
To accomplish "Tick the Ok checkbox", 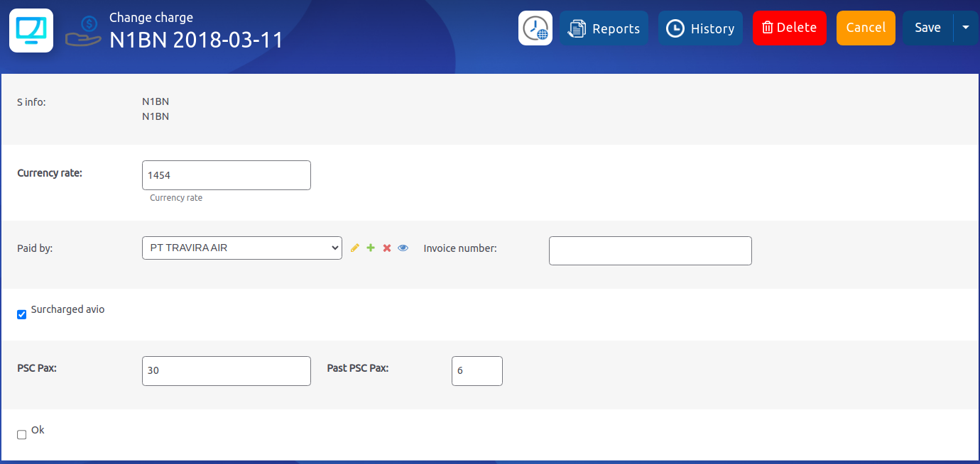I will point(22,435).
